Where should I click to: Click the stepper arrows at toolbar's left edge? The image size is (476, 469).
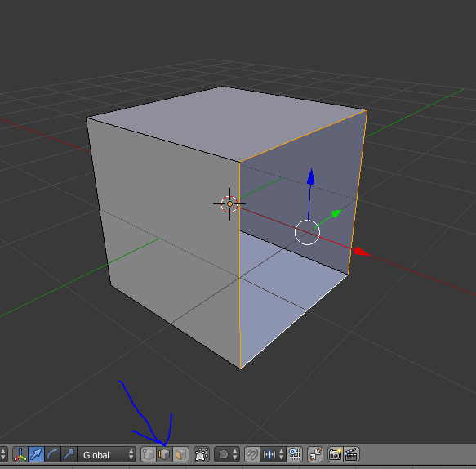[x=3, y=454]
